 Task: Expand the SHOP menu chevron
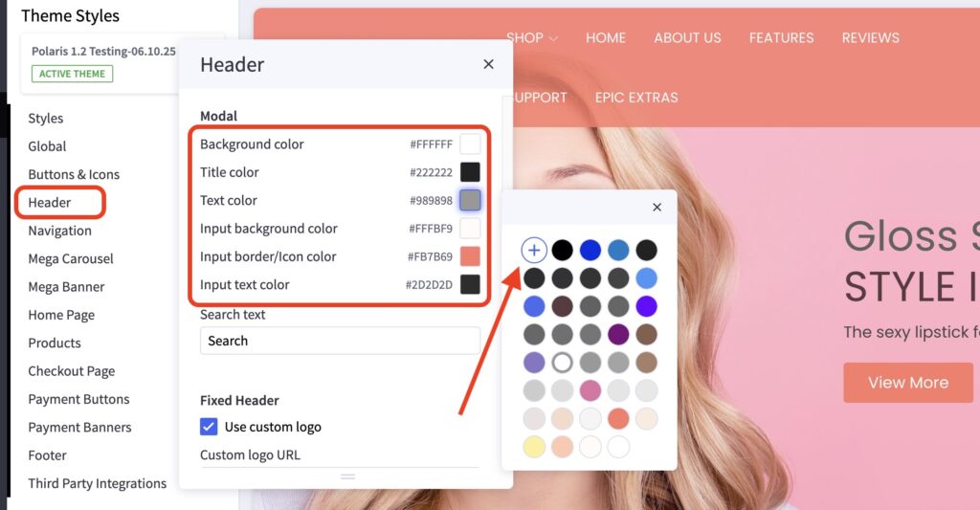553,38
